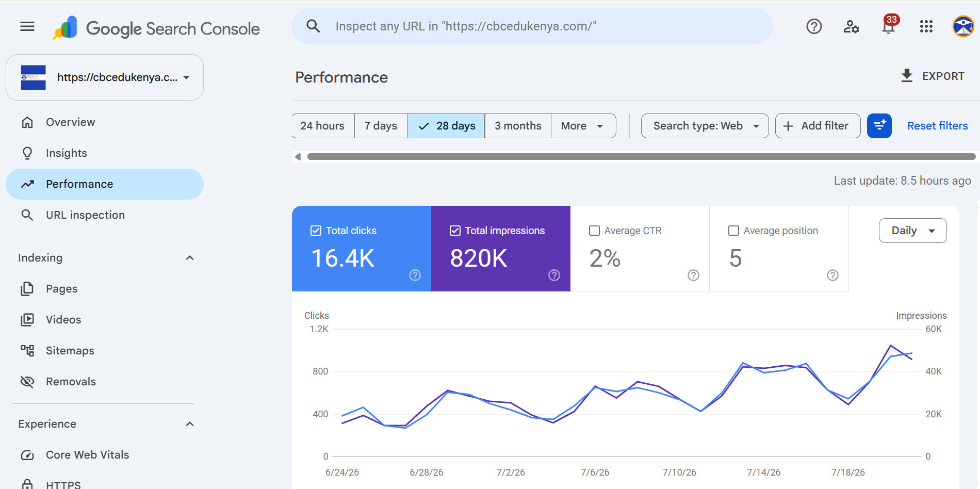Click the scroll-left arrow above chart
Screen dimensions: 980x489
[x=298, y=156]
